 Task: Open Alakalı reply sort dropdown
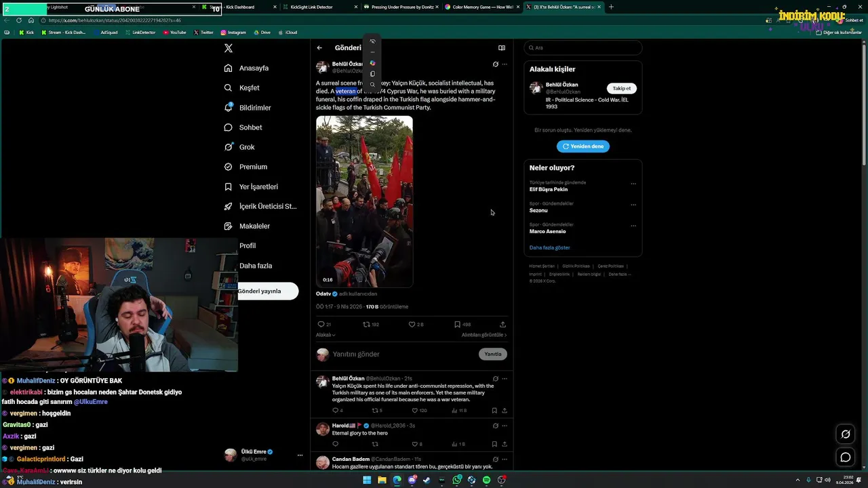click(325, 335)
